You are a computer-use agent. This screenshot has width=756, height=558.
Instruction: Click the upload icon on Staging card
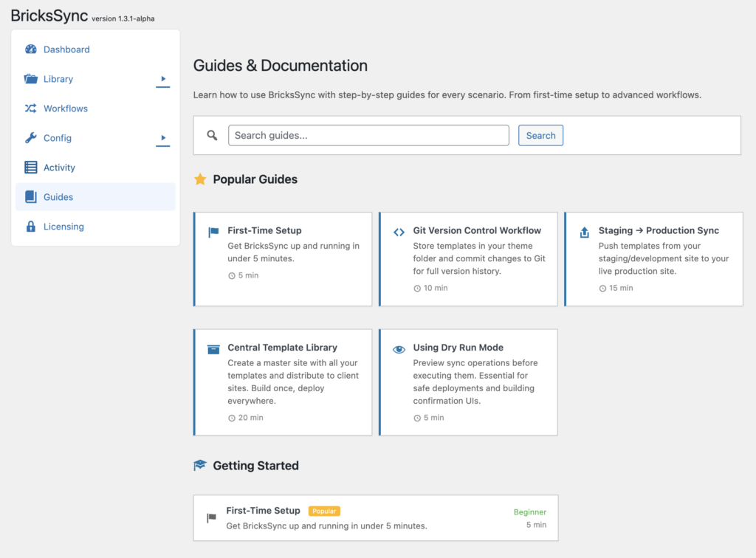pos(584,232)
